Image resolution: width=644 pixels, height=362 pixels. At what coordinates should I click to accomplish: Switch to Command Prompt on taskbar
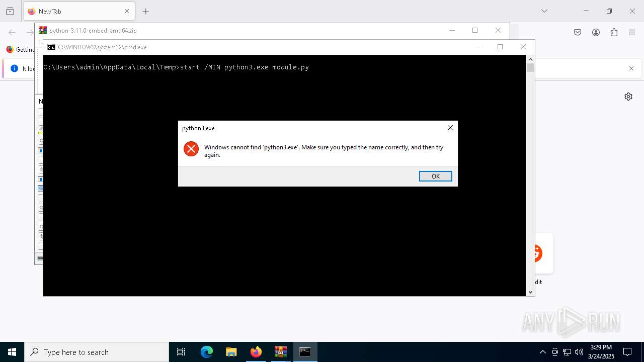pos(305,352)
